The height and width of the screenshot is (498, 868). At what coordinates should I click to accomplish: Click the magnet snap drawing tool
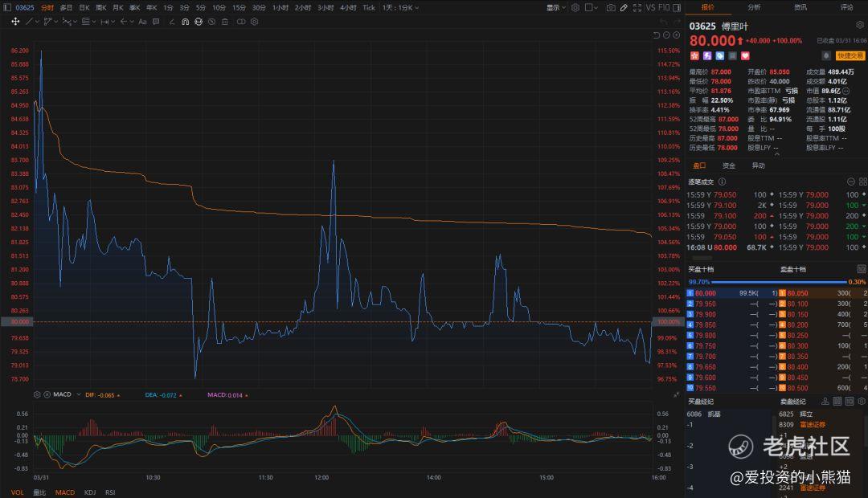pos(185,22)
